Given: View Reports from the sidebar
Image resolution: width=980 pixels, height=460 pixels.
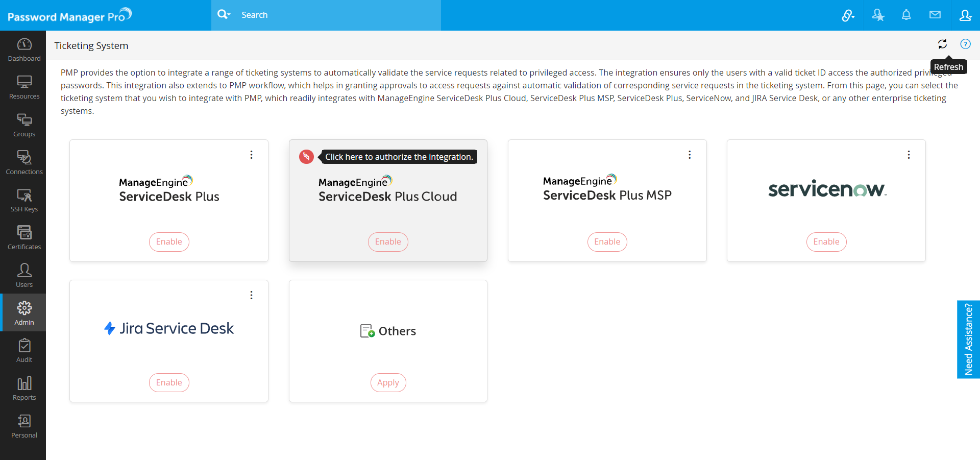Looking at the screenshot, I should [x=24, y=389].
